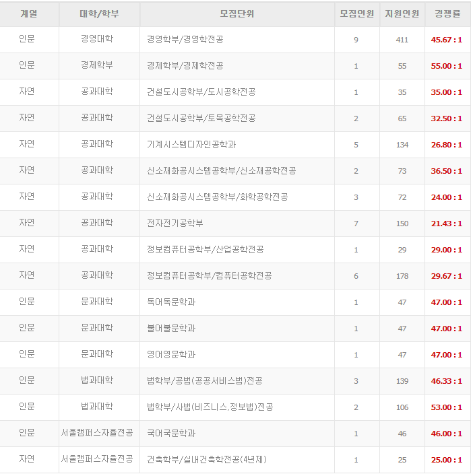The image size is (471, 476).
Task: Click 서울캠퍼스자율전공 in the 건축학부 row
Action: (97, 459)
